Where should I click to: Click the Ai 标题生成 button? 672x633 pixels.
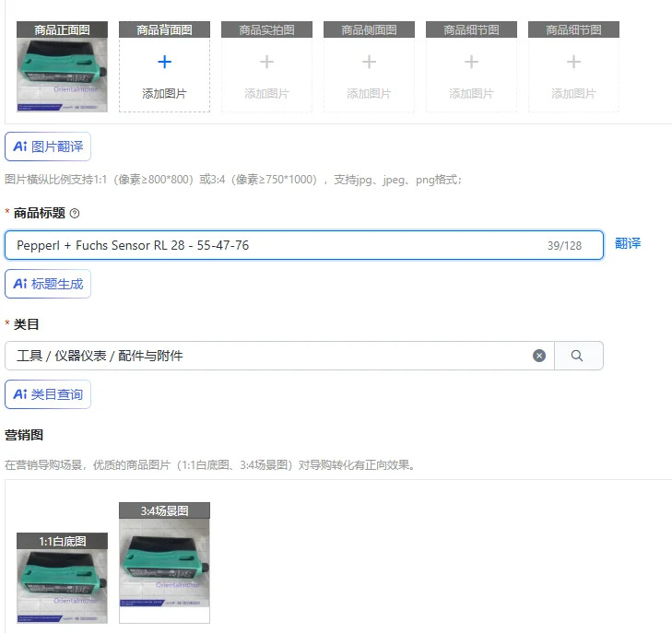[48, 284]
